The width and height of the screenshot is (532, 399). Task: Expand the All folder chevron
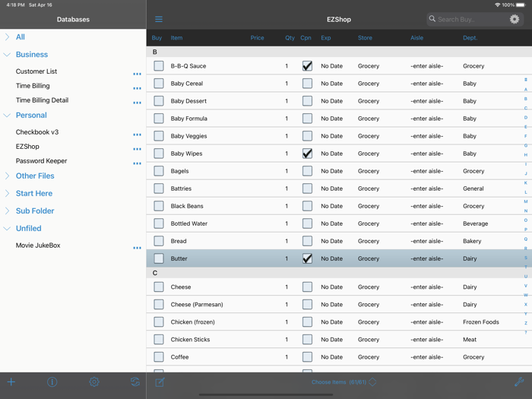click(x=7, y=37)
